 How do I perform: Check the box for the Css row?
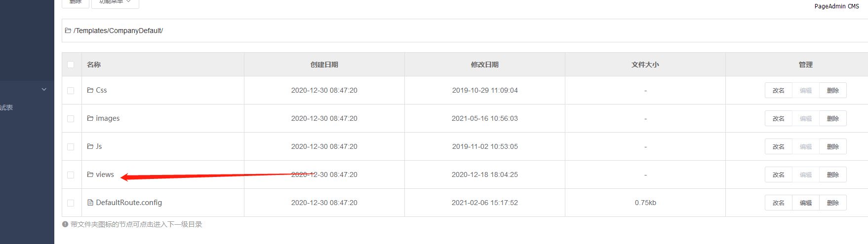pyautogui.click(x=71, y=91)
